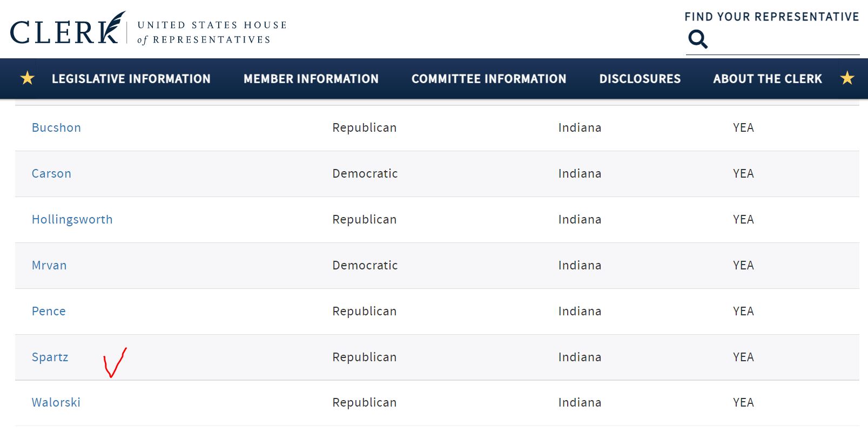Click the right gold star icon
This screenshot has width=868, height=446.
847,78
